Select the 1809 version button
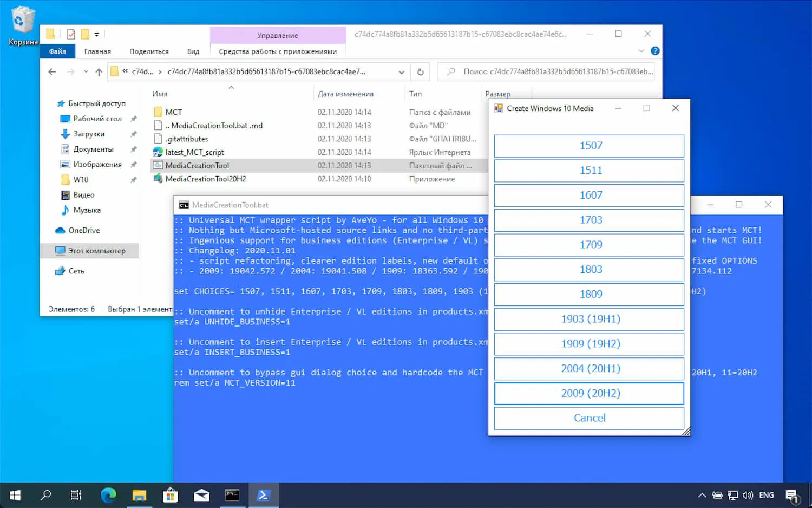 [x=589, y=294]
